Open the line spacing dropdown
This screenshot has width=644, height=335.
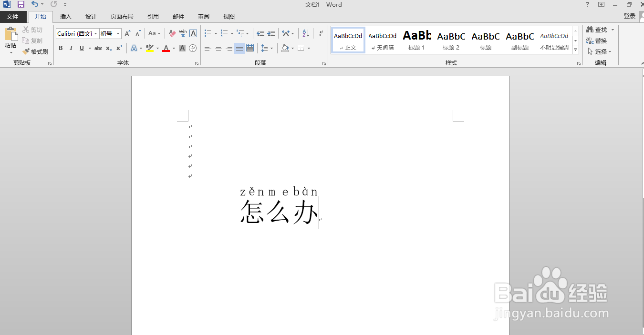point(267,48)
